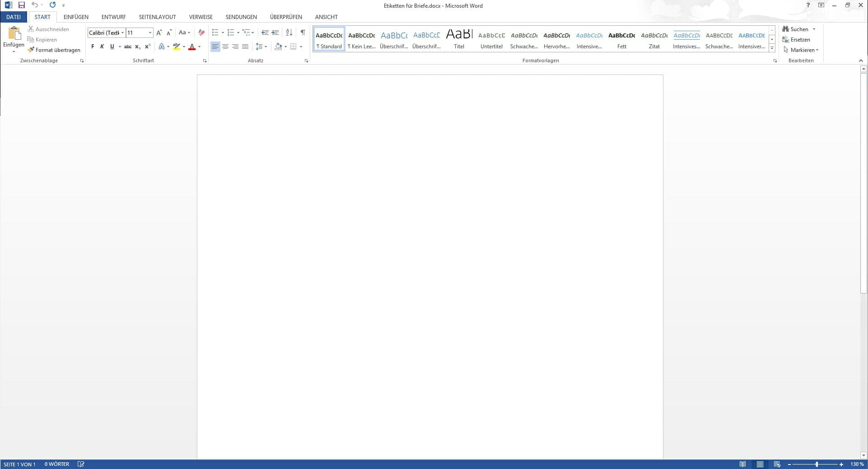868x469 pixels.
Task: Open the SEITENLAYOUT ribbon tab
Action: pyautogui.click(x=157, y=17)
